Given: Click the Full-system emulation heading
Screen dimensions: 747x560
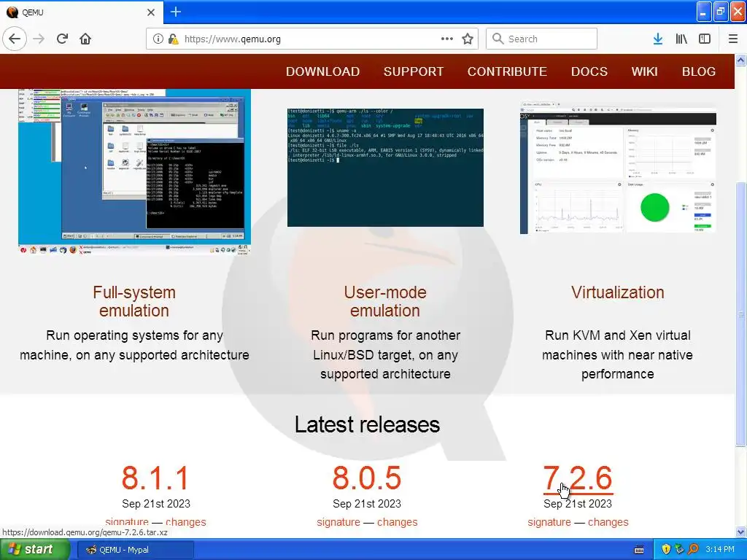Looking at the screenshot, I should 134,301.
